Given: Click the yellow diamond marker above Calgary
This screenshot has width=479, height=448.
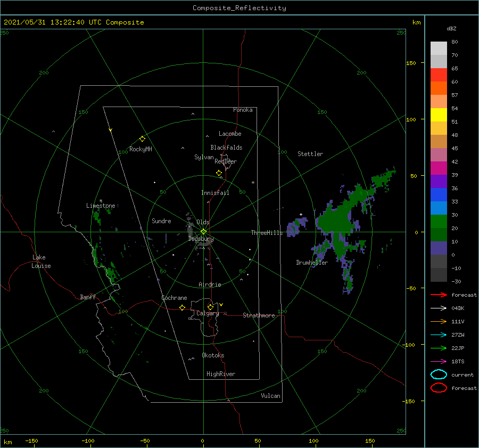Looking at the screenshot, I should click(x=210, y=307).
